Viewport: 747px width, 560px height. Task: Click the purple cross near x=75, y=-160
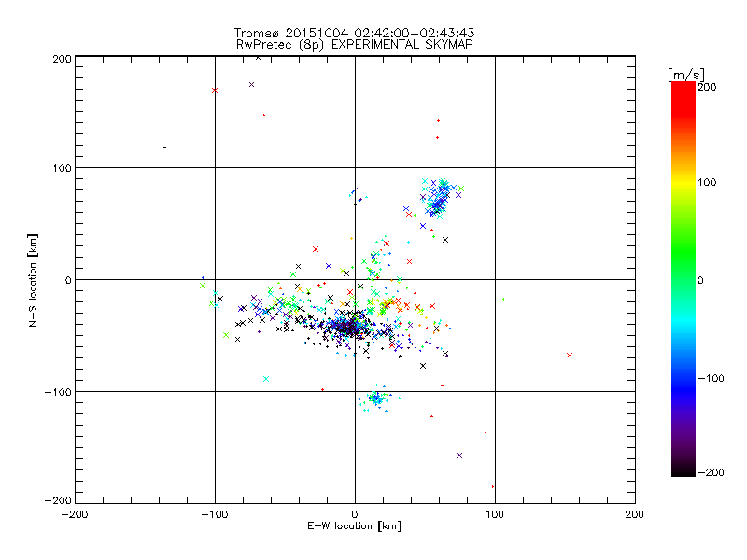[459, 455]
